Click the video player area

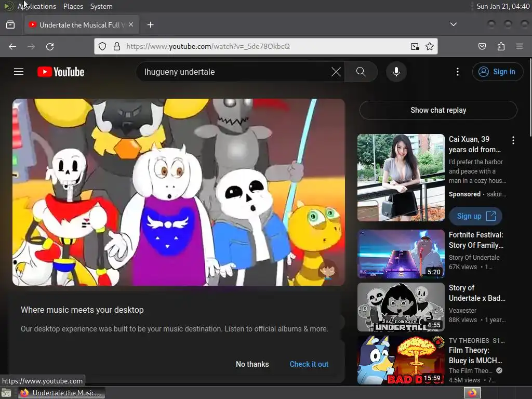pos(179,192)
